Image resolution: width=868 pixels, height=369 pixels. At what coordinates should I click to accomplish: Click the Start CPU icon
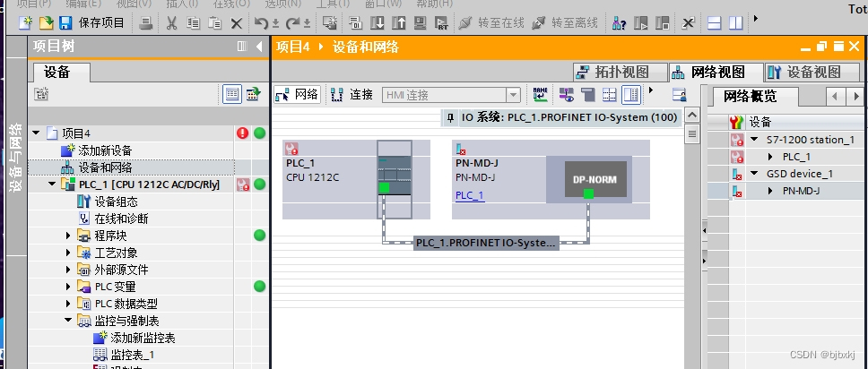tap(641, 22)
